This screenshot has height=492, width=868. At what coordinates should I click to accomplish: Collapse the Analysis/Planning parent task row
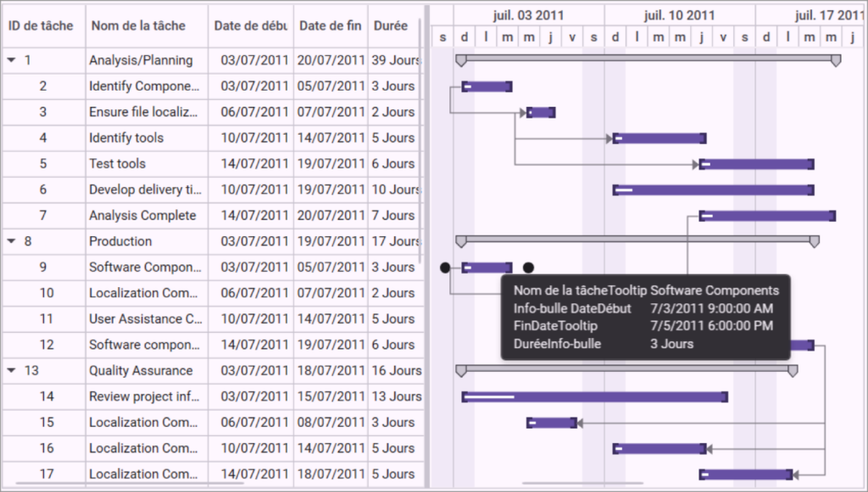[x=12, y=60]
